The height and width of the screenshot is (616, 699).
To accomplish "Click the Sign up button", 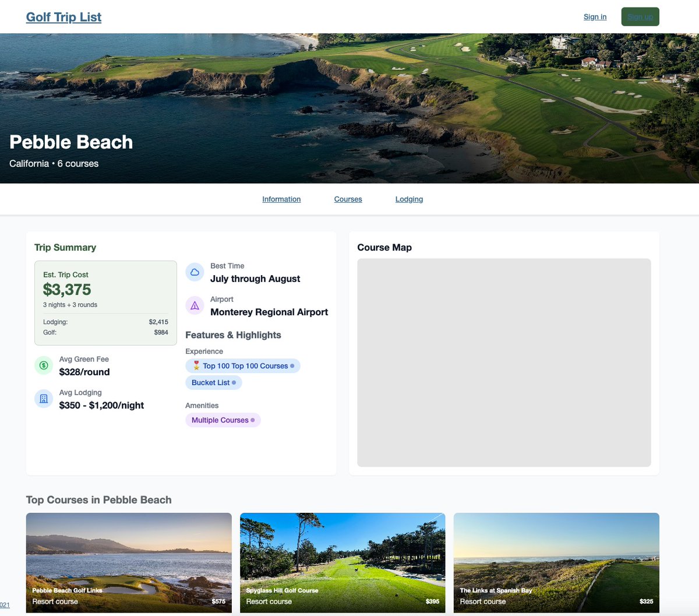I will click(640, 17).
